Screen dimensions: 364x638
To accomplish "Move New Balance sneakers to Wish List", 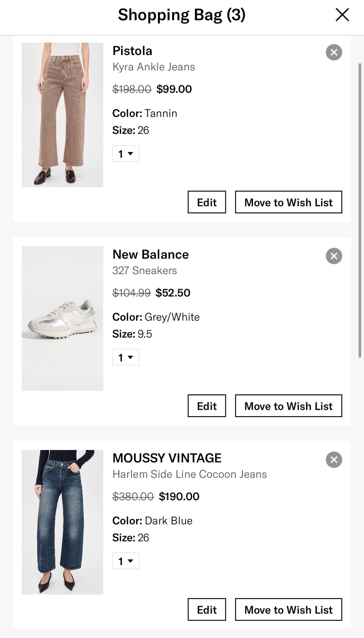I will pos(288,406).
